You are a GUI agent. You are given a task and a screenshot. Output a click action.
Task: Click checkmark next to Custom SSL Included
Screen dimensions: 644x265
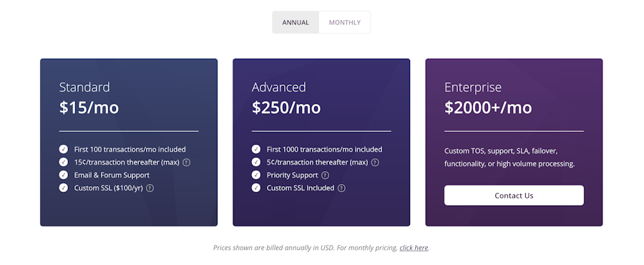256,188
